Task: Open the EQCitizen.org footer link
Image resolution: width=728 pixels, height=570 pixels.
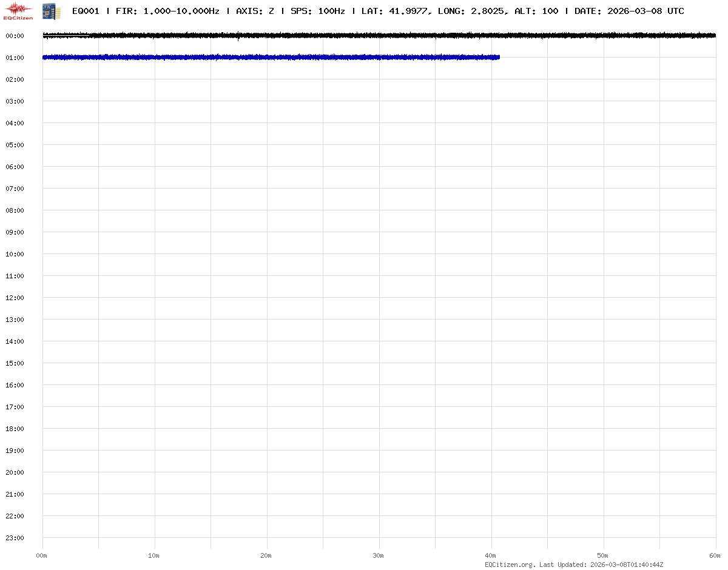Action: pos(510,565)
